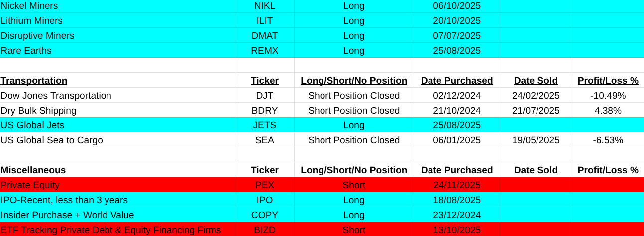Click the BIZD ticker cell
Image resolution: width=644 pixels, height=236 pixels.
pos(264,230)
